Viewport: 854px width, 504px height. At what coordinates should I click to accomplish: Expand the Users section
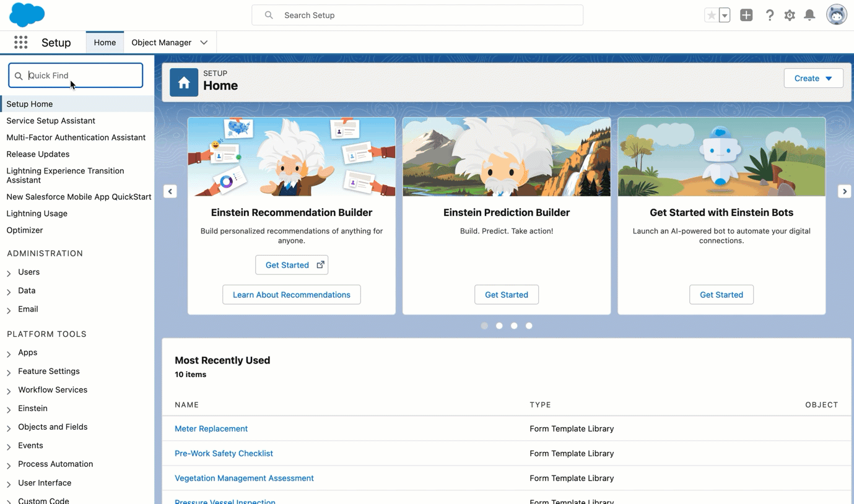pos(9,272)
